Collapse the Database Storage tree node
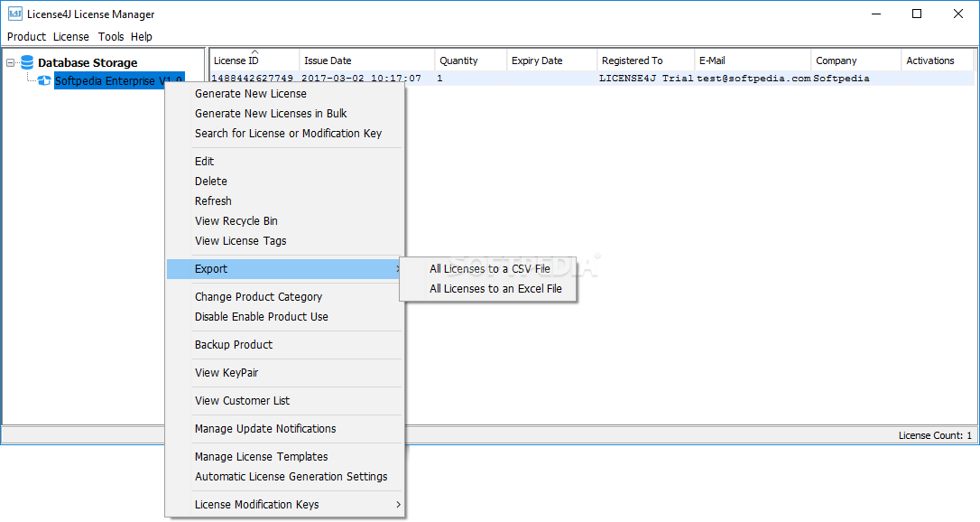 click(x=10, y=62)
